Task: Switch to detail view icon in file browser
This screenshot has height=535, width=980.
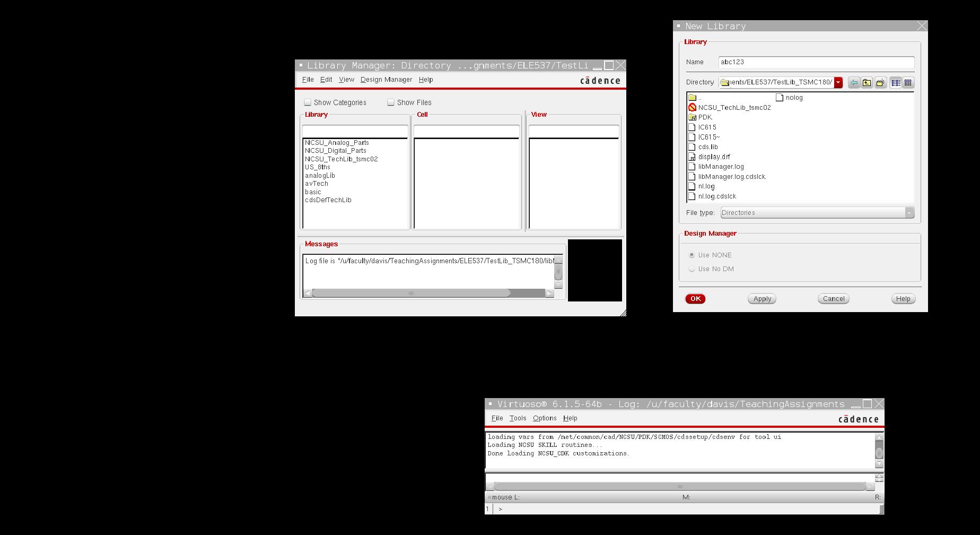Action: click(x=908, y=83)
